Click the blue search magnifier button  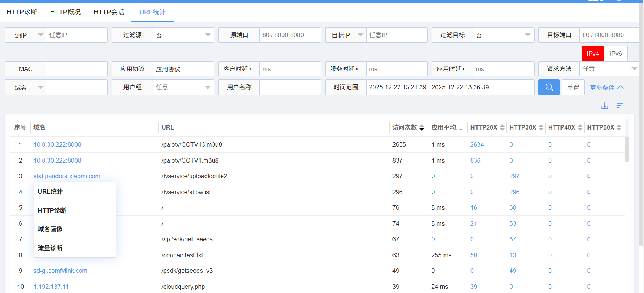[x=549, y=87]
